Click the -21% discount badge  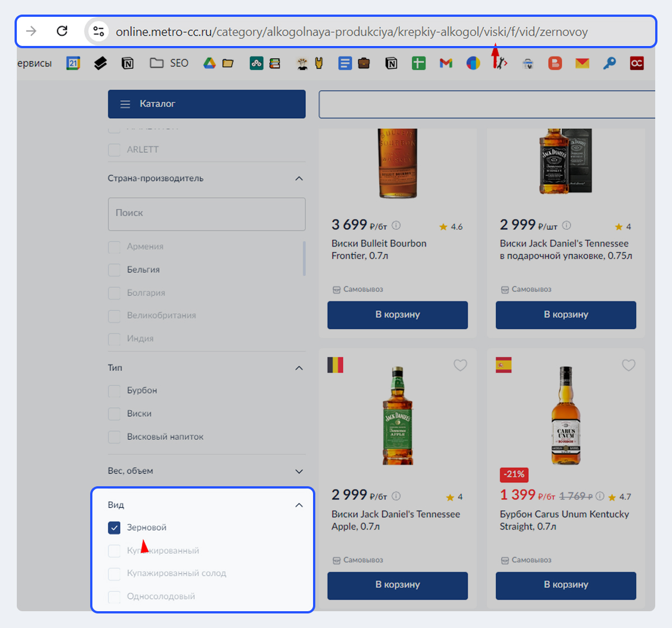514,475
